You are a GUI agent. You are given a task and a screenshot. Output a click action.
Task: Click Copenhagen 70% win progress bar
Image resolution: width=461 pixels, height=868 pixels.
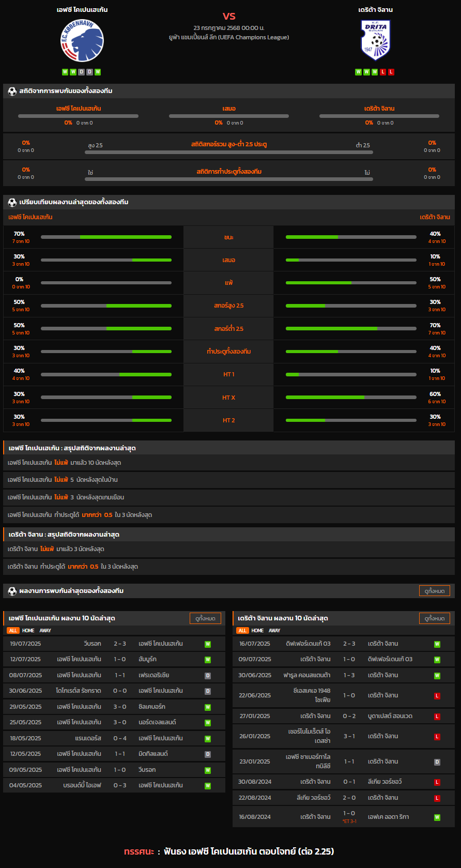106,237
